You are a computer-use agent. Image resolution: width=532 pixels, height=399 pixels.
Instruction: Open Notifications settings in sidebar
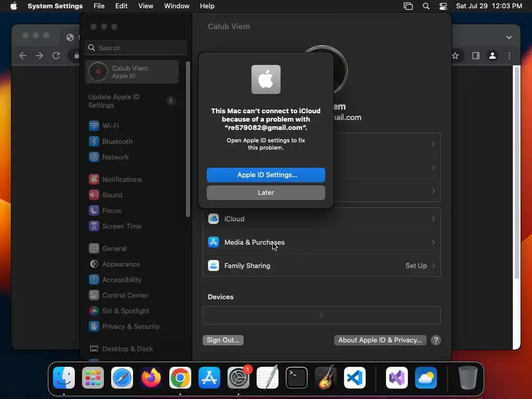coord(115,179)
